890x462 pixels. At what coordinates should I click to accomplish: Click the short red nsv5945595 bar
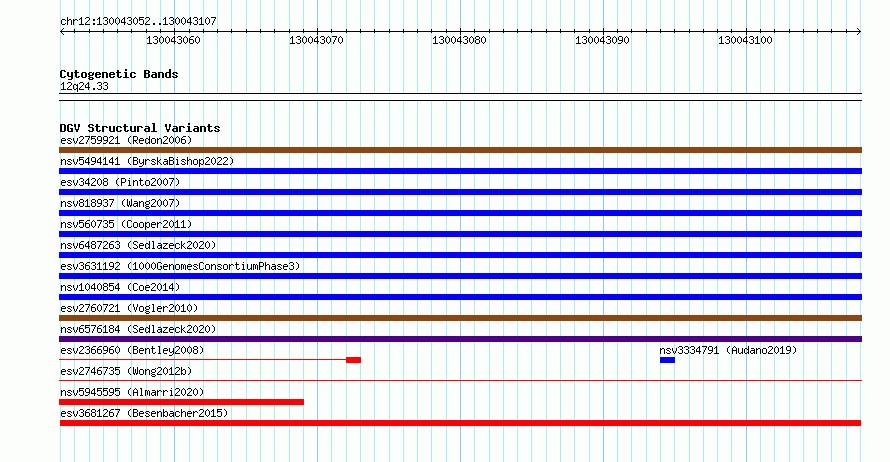(x=182, y=402)
